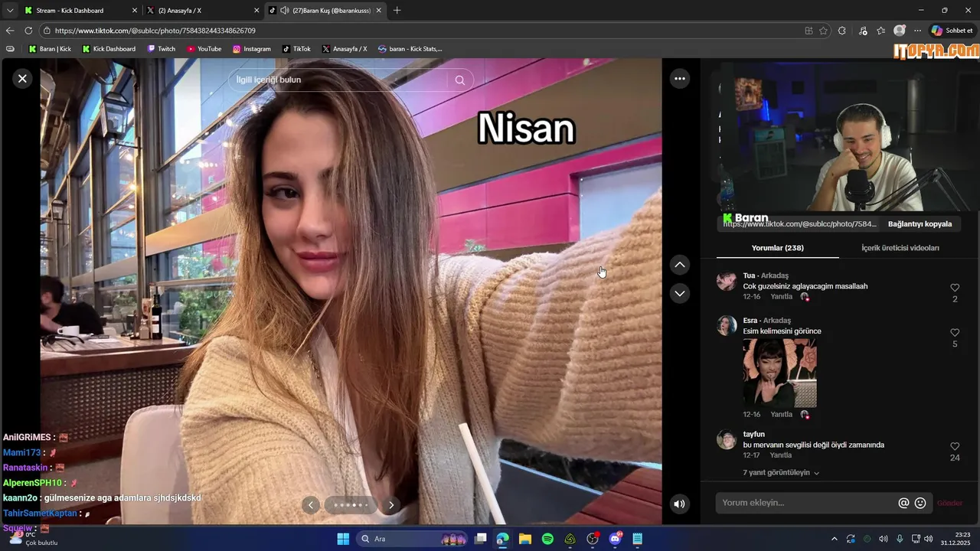
Task: Click the TikTok URL address bar
Action: pyautogui.click(x=421, y=31)
